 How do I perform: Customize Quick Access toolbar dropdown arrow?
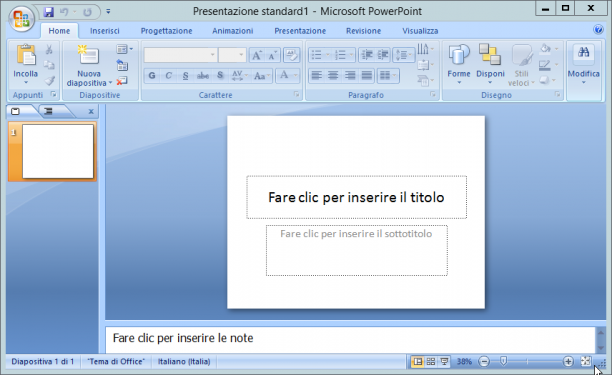(x=108, y=12)
